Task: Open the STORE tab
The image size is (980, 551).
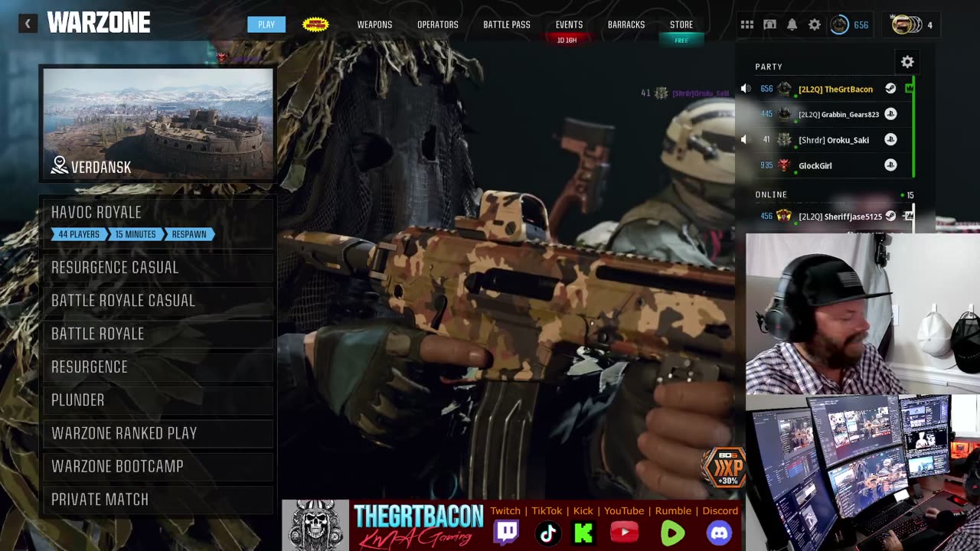Action: coord(681,24)
